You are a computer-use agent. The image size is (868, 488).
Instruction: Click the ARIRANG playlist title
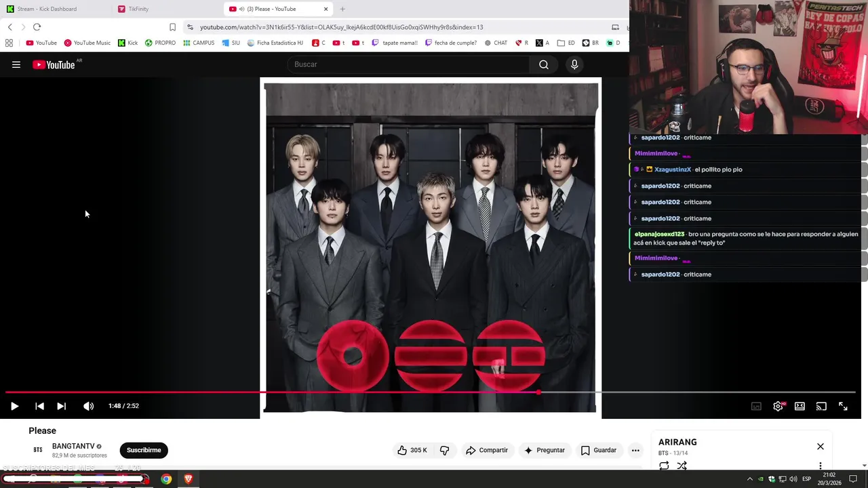[x=677, y=442]
